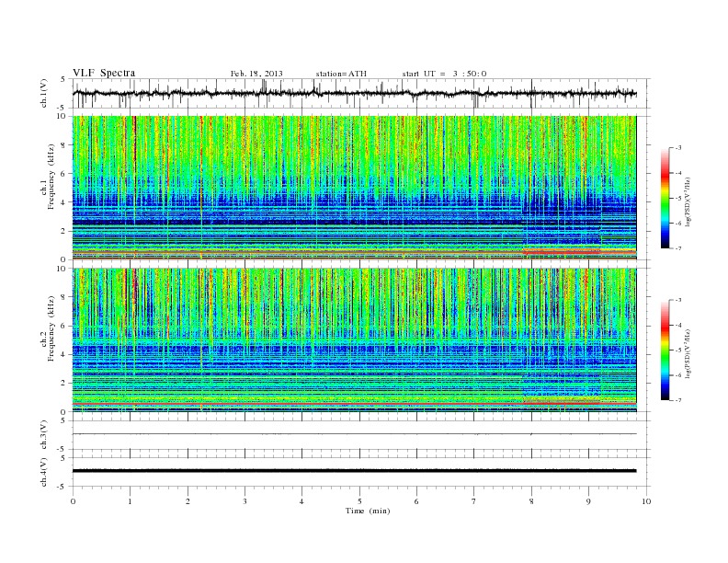Click the "7" tick on the time axis

pyautogui.click(x=474, y=501)
